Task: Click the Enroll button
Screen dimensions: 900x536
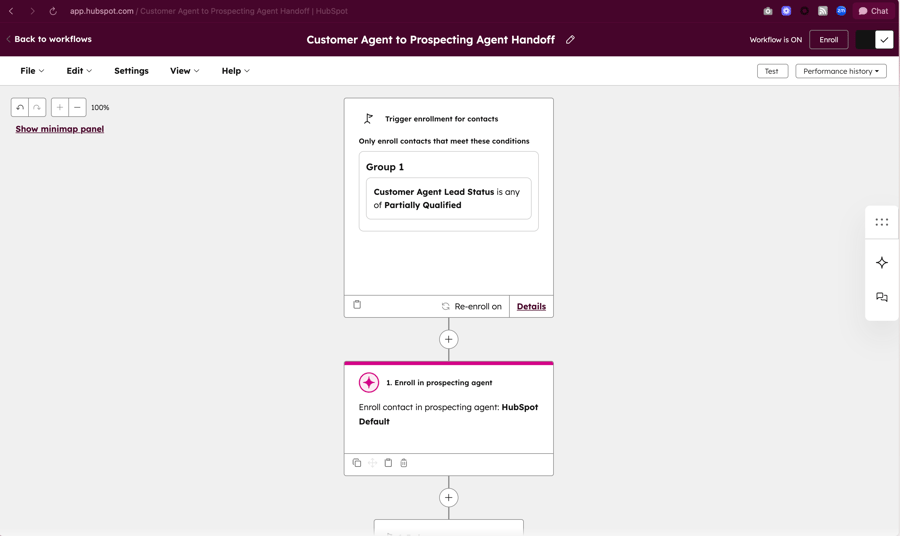Action: click(x=828, y=40)
